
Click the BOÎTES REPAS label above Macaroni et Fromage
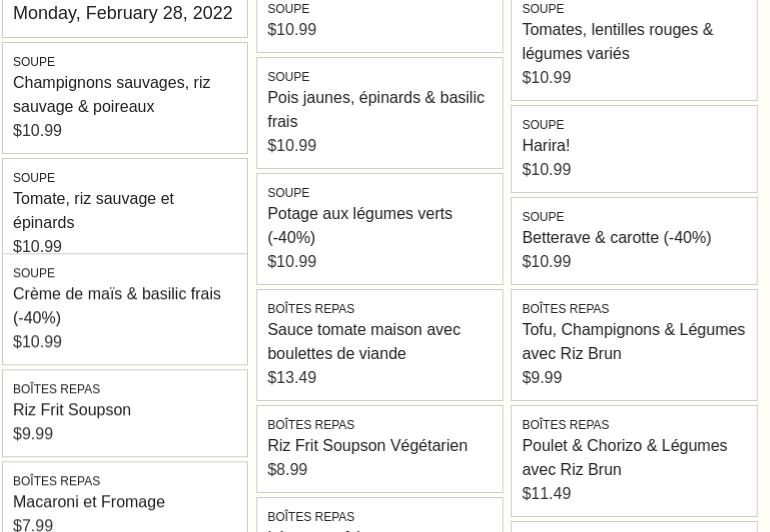coord(56,481)
